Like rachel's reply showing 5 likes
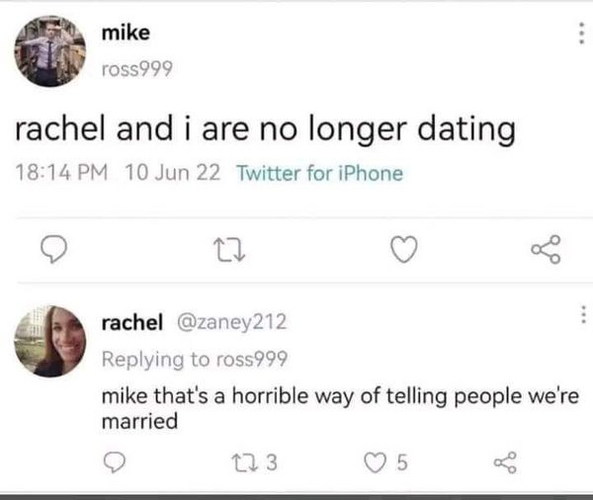 [x=385, y=463]
